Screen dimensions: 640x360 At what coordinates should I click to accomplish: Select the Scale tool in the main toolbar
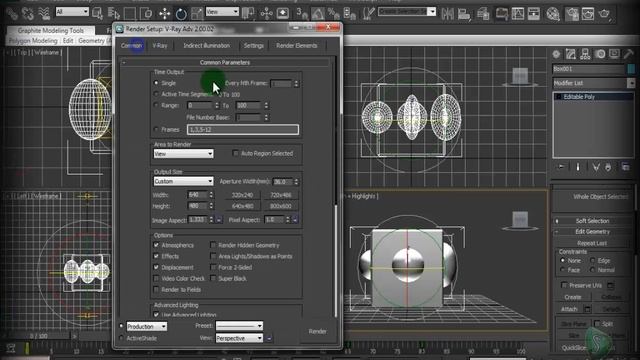197,14
